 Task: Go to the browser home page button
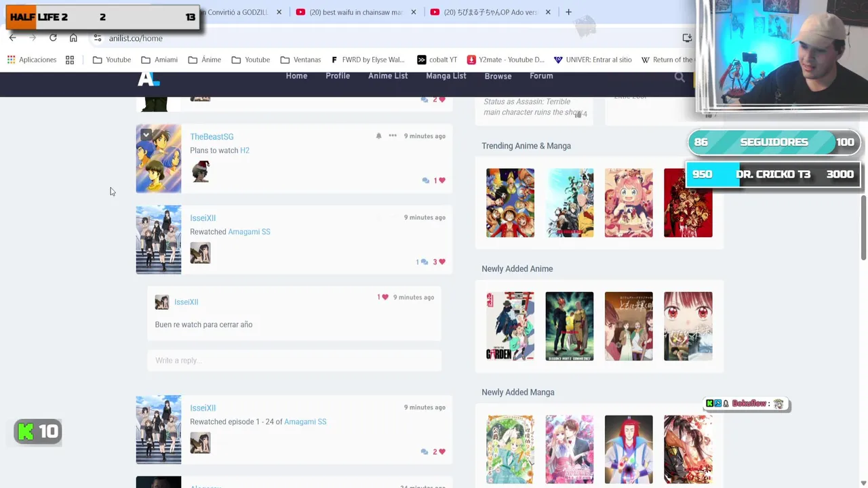coord(73,38)
